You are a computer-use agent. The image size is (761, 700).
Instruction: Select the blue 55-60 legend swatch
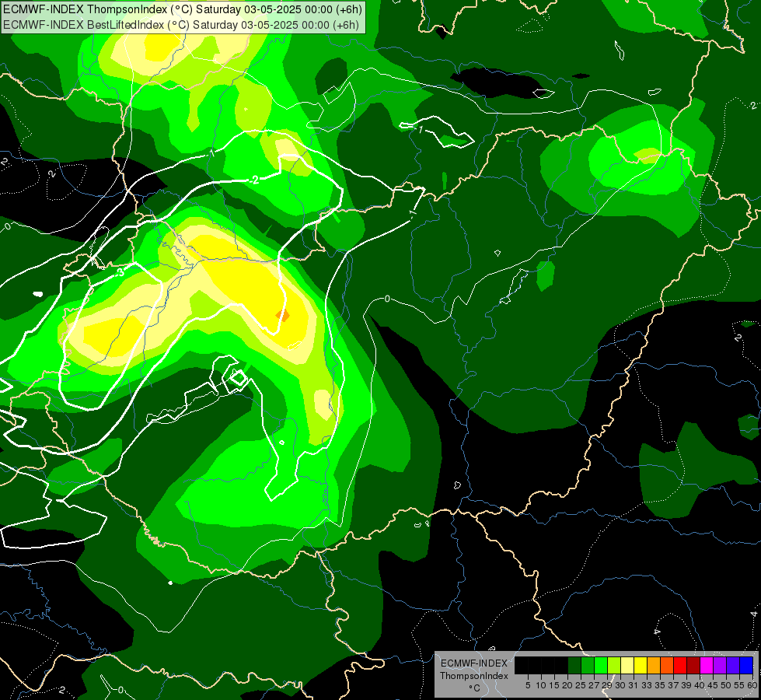pos(746,665)
